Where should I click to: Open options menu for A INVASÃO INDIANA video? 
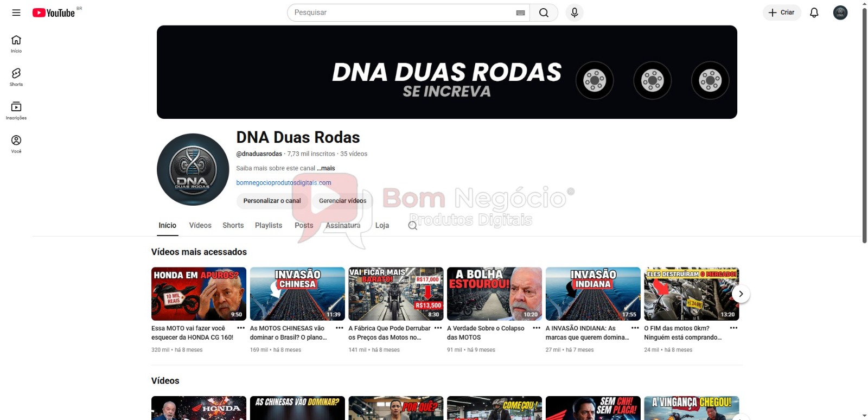pyautogui.click(x=635, y=328)
